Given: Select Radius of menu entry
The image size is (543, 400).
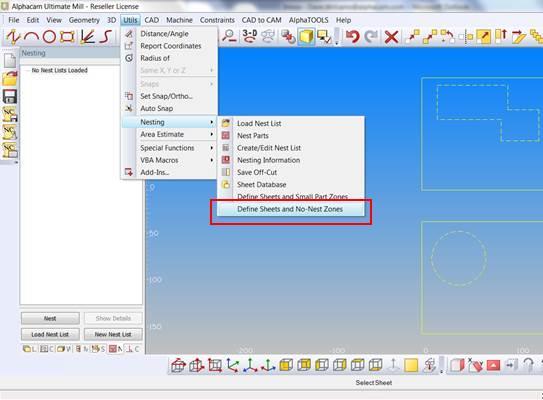Looking at the screenshot, I should [155, 58].
